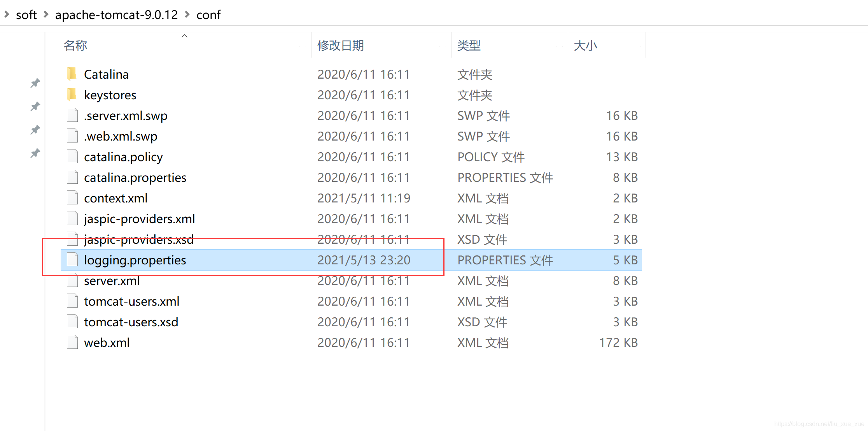Click the last pin icon in sidebar
Screen dimensions: 868x431
pyautogui.click(x=35, y=153)
